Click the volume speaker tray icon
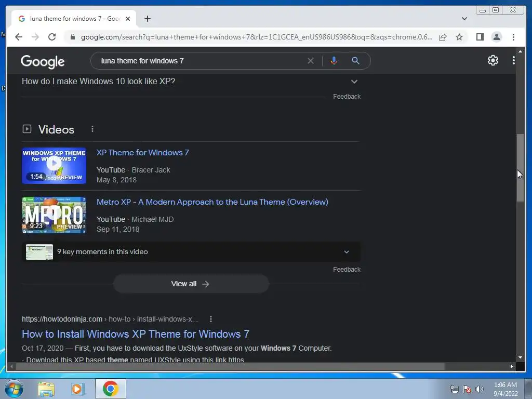 point(479,390)
